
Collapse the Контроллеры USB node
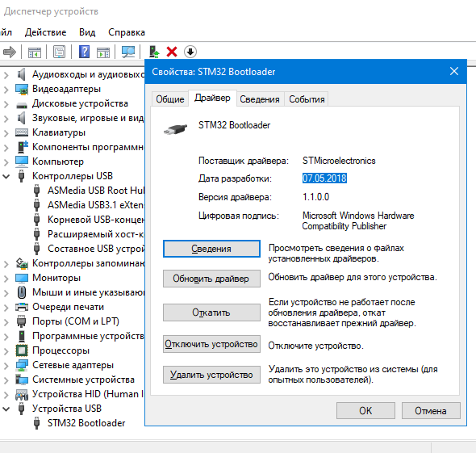[6, 176]
